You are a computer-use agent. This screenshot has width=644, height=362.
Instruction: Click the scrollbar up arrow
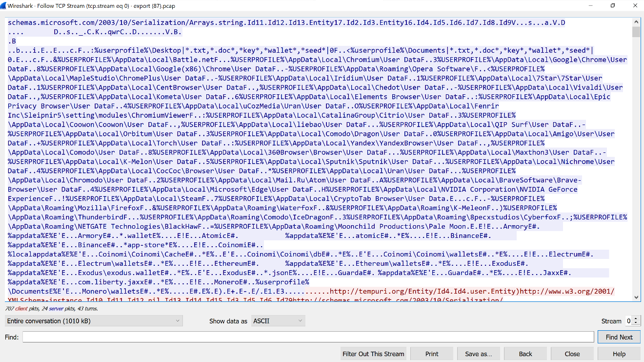pyautogui.click(x=636, y=22)
